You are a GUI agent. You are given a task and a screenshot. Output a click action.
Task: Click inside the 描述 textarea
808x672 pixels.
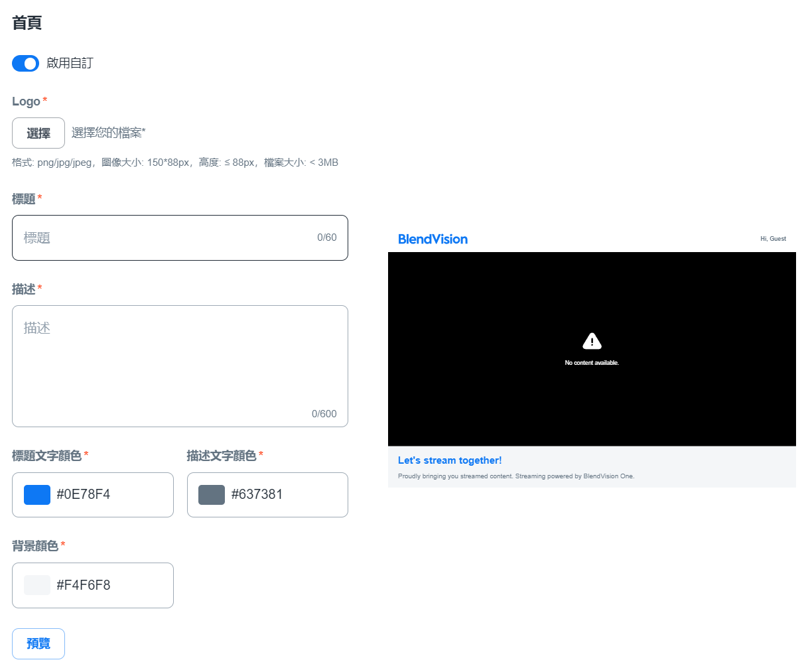point(179,365)
